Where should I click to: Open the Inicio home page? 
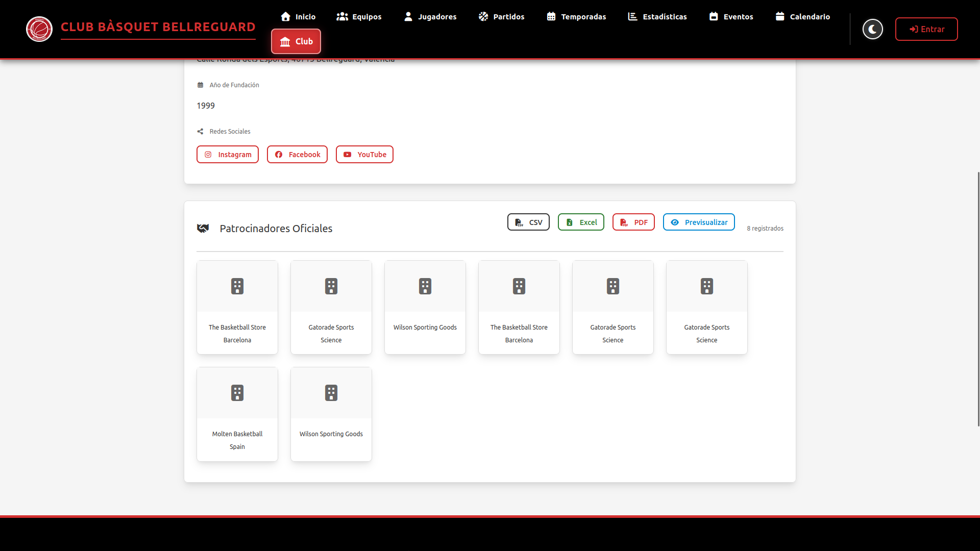[298, 16]
